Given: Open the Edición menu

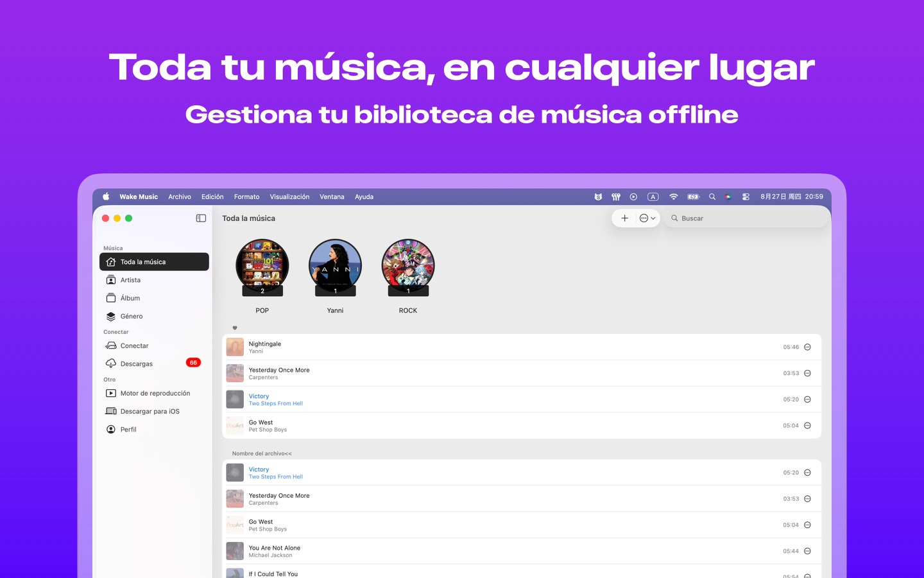Looking at the screenshot, I should (212, 197).
